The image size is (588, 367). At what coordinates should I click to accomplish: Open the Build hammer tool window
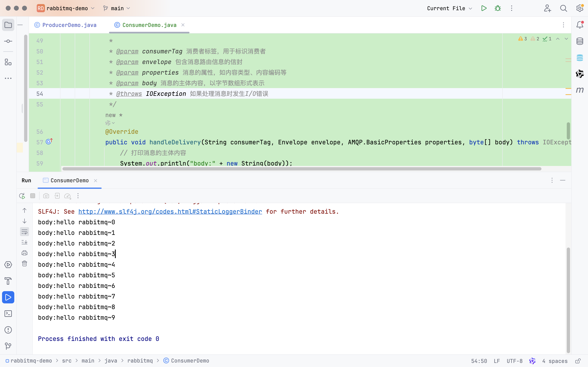point(8,281)
